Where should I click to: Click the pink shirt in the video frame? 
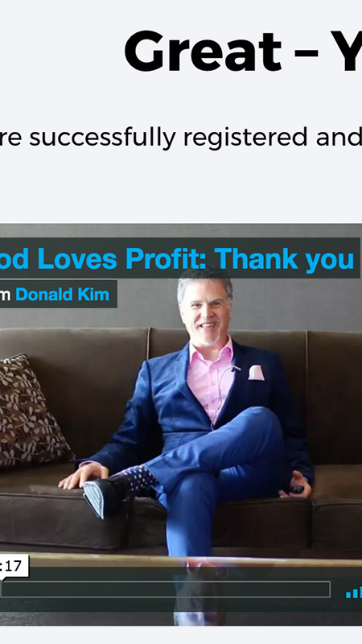[x=210, y=381]
